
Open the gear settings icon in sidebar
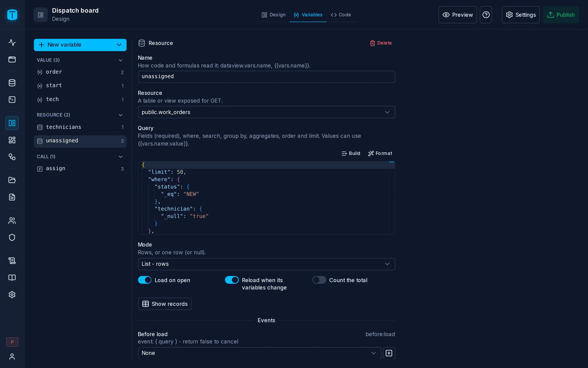(12, 294)
